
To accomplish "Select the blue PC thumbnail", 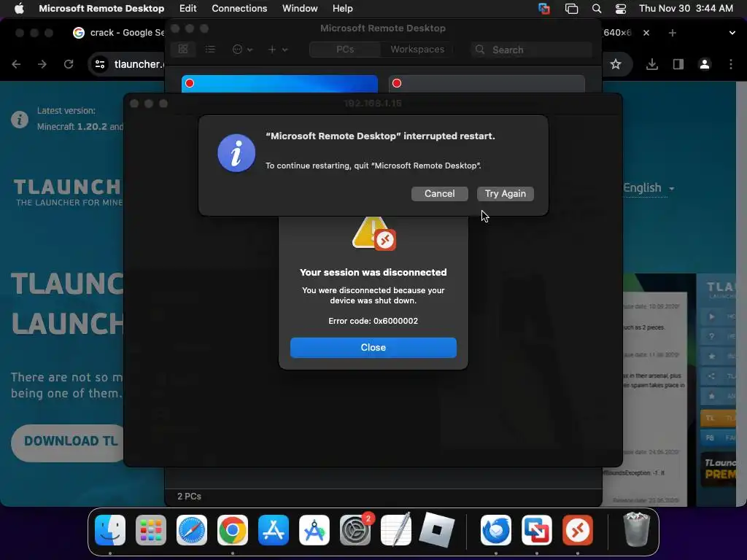I will pyautogui.click(x=279, y=84).
